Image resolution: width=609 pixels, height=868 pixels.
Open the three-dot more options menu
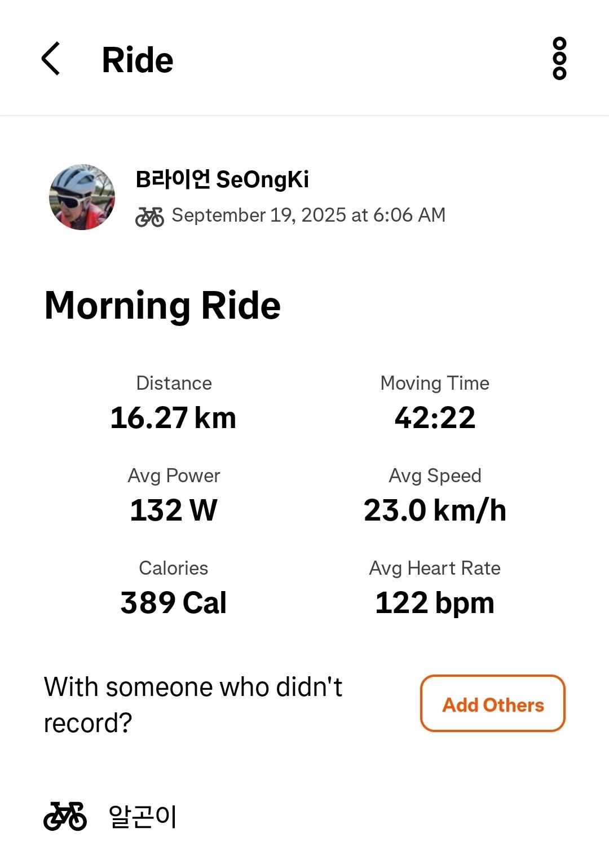click(x=559, y=59)
